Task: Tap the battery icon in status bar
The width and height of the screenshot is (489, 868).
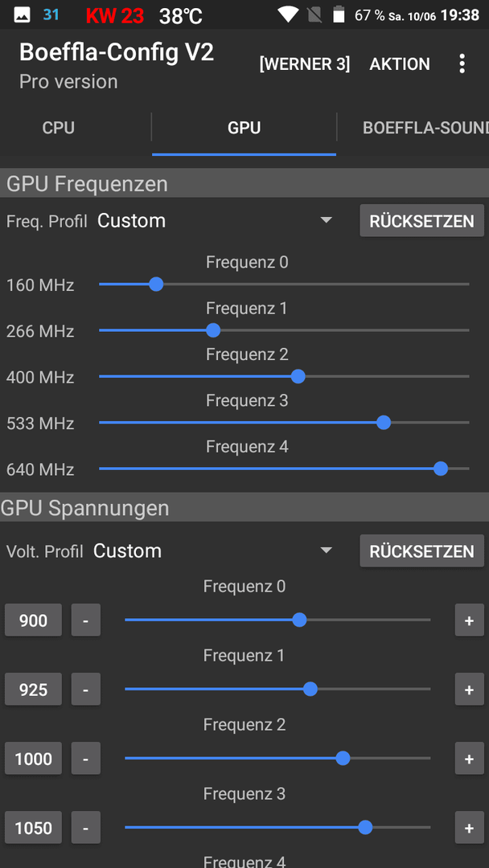Action: (x=339, y=14)
